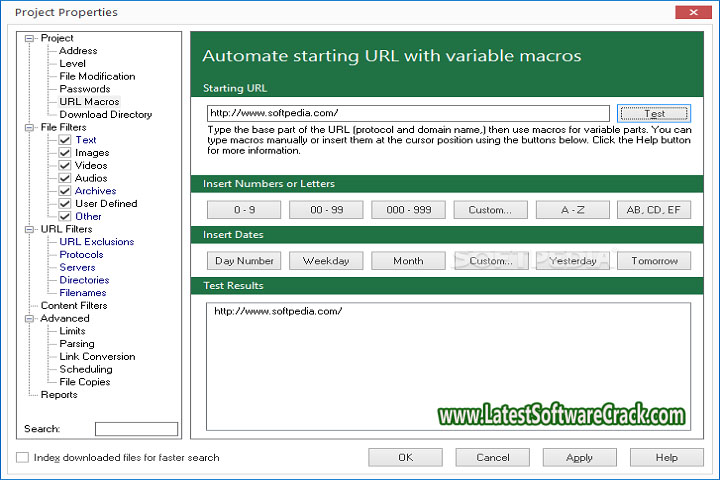Open Help for this dialog
The width and height of the screenshot is (720, 480).
[666, 458]
